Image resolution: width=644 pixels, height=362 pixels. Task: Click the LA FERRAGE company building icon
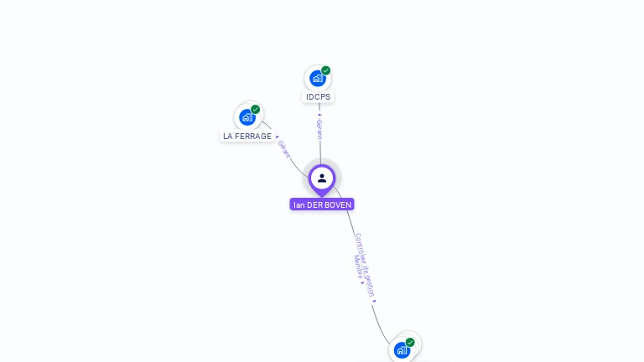[x=247, y=117]
